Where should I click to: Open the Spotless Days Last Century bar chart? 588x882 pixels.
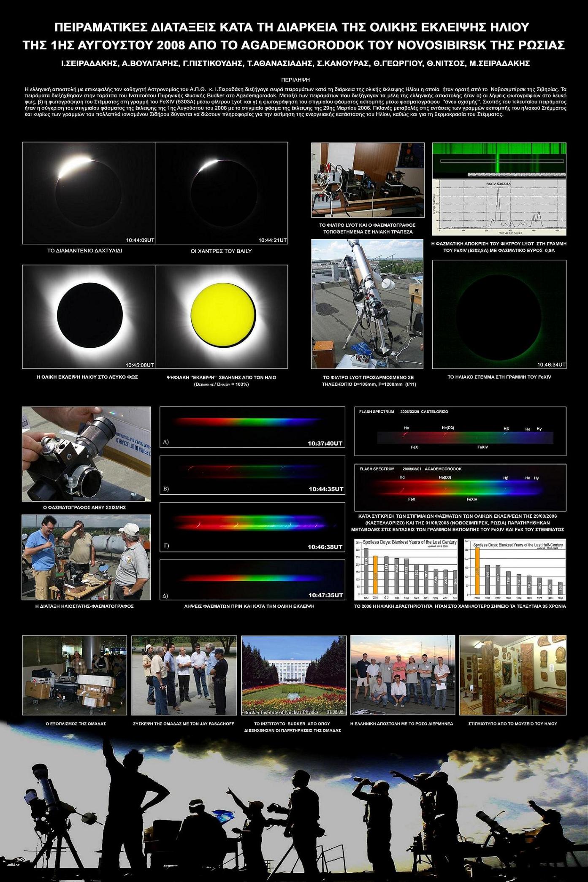pos(406,570)
